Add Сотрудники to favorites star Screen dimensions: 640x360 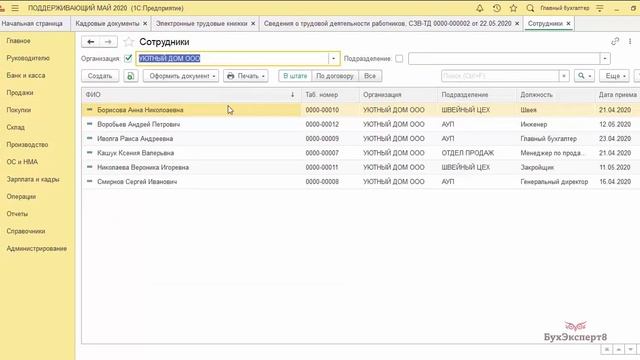129,42
